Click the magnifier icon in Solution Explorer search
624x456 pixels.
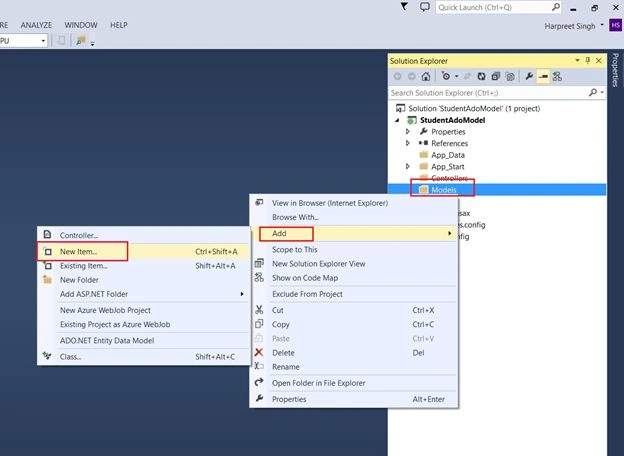[593, 92]
